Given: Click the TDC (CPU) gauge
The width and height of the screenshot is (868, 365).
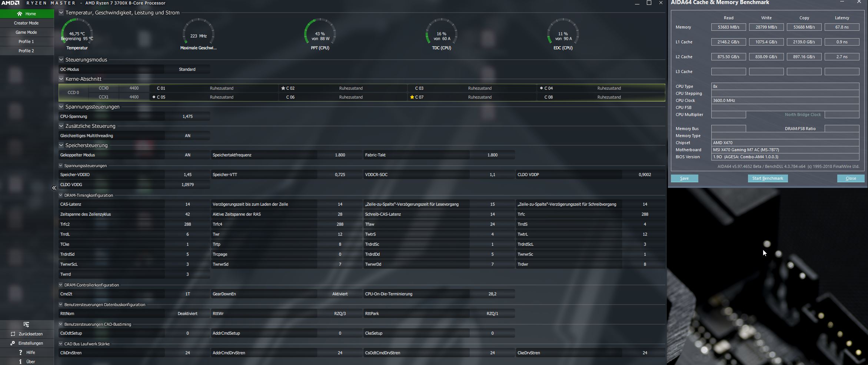Looking at the screenshot, I should 442,34.
